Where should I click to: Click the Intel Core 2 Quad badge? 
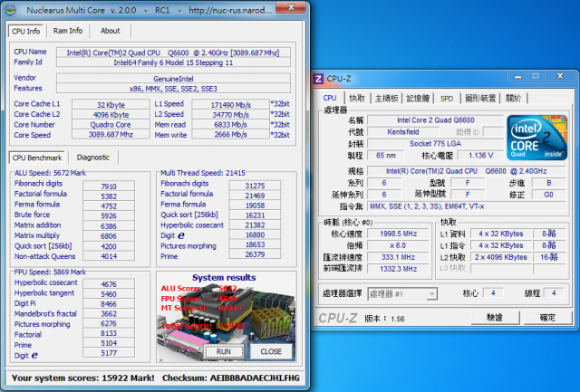pos(536,138)
